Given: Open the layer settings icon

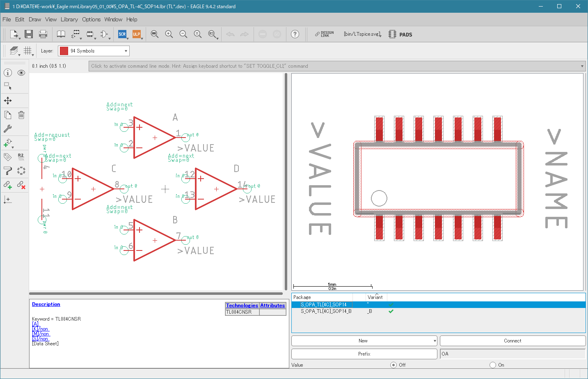Looking at the screenshot, I should pos(14,51).
